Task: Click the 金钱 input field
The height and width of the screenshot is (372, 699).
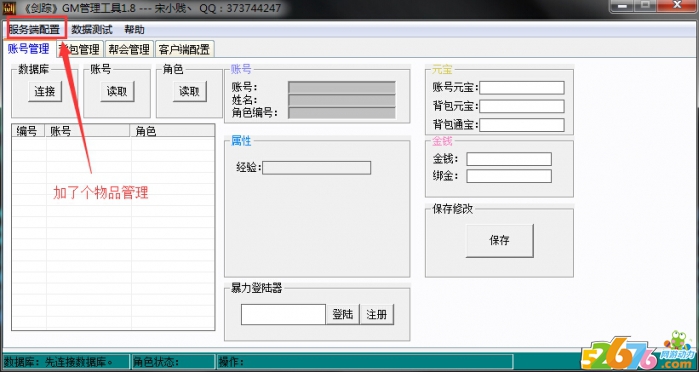Action: click(509, 159)
